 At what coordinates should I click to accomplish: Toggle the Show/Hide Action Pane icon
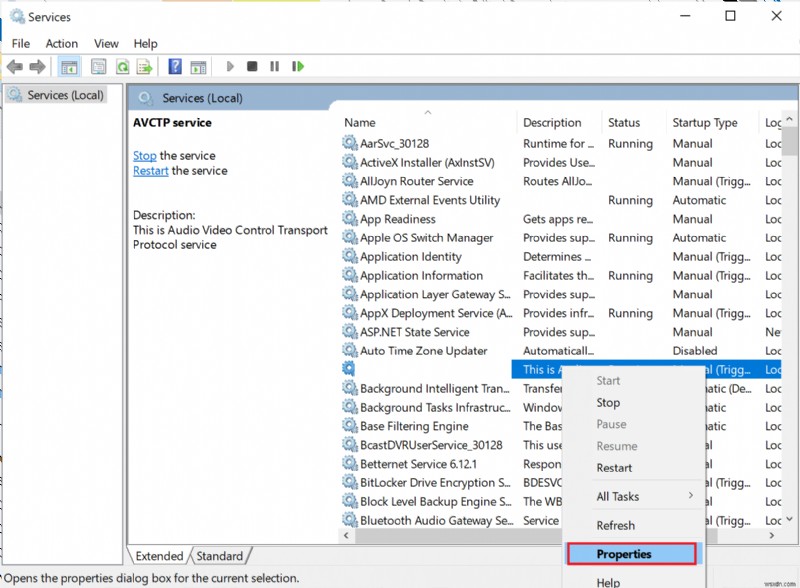[x=197, y=66]
